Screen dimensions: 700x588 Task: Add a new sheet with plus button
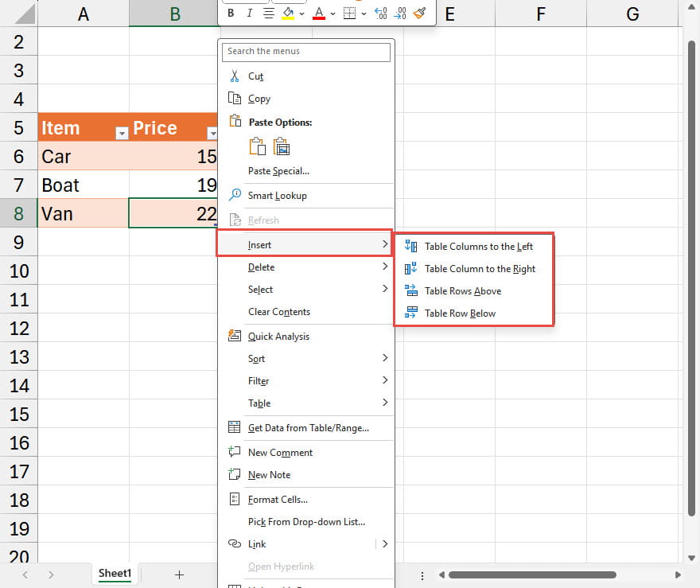coord(180,574)
